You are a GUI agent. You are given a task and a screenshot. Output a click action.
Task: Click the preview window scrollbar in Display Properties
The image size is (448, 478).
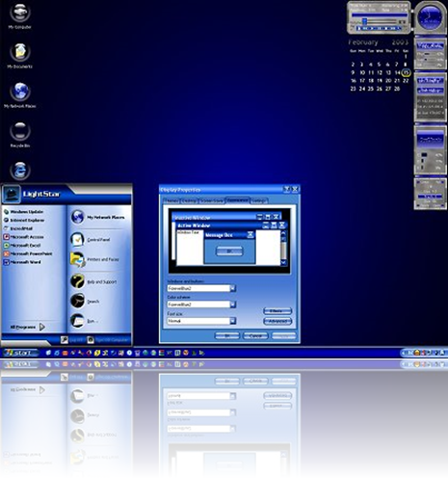pyautogui.click(x=283, y=248)
